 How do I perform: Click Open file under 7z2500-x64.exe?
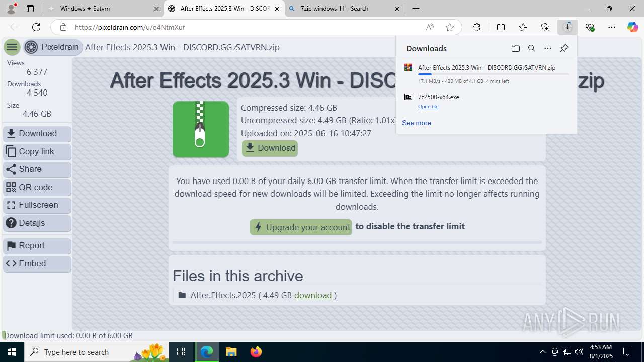coord(428,107)
